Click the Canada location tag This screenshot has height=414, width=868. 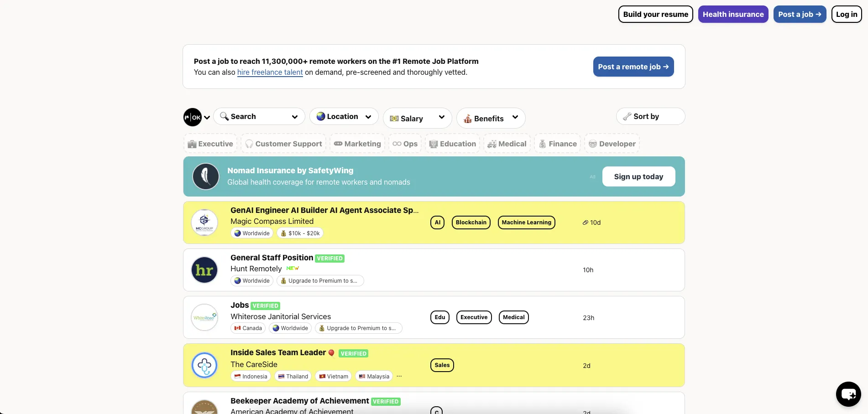coord(248,328)
